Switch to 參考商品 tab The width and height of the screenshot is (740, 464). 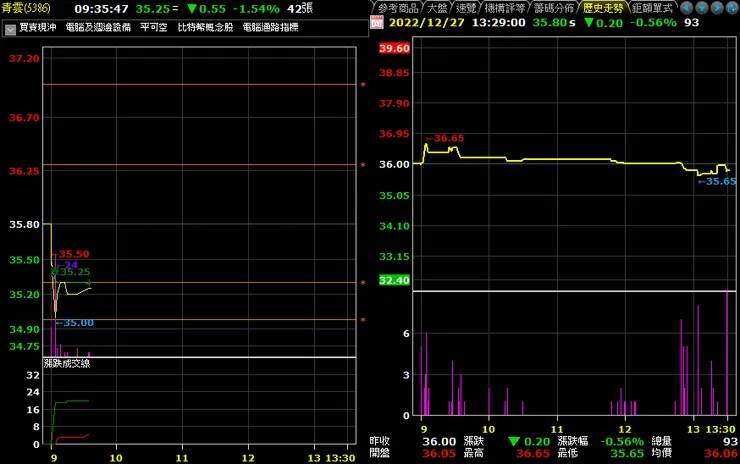[x=398, y=8]
